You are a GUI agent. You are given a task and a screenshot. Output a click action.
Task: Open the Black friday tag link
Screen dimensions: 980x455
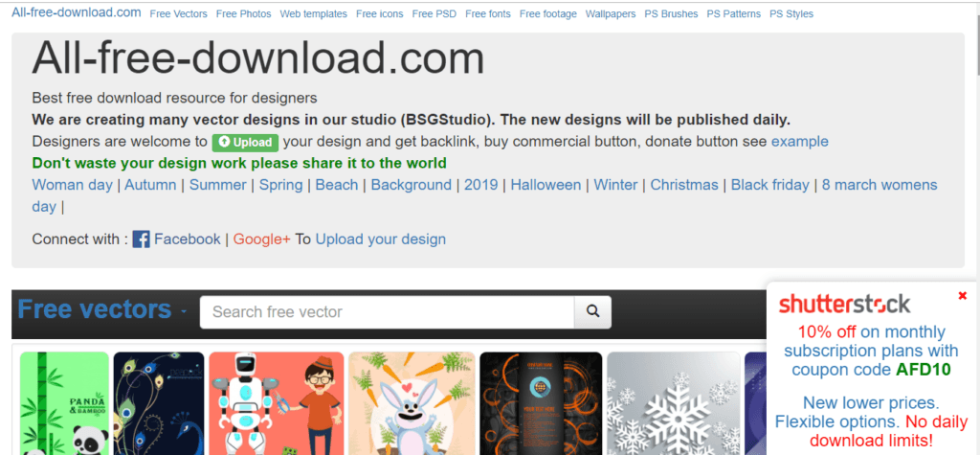coord(770,185)
